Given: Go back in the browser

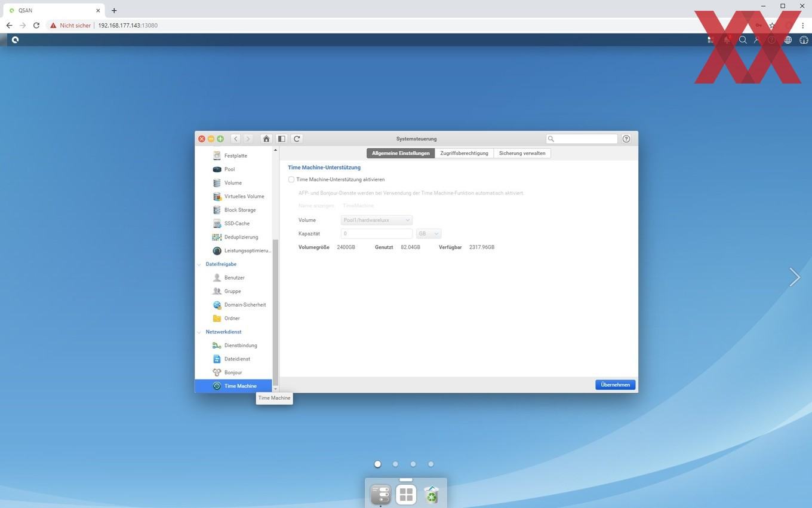Looking at the screenshot, I should point(9,26).
